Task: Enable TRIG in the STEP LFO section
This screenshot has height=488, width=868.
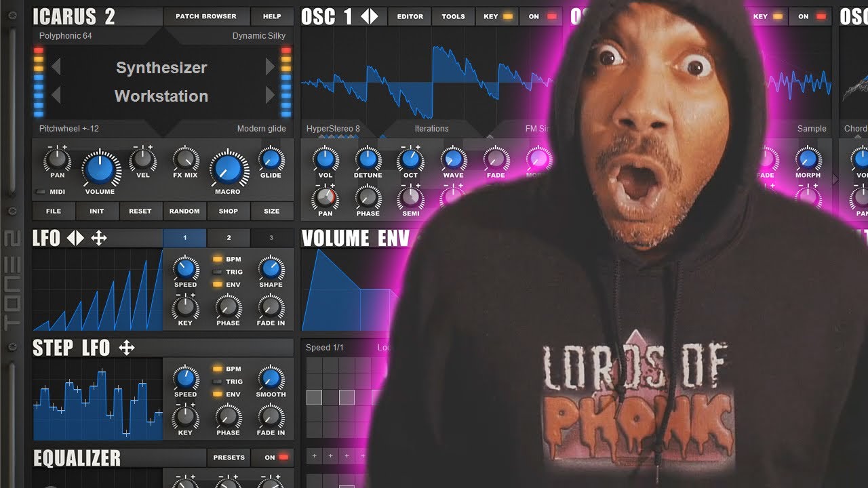Action: [x=218, y=382]
